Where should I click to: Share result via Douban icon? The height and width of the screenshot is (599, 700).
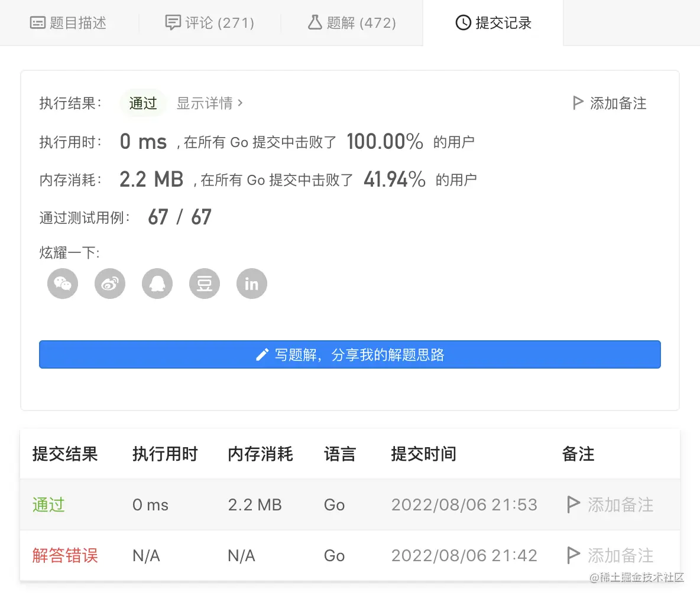click(205, 284)
